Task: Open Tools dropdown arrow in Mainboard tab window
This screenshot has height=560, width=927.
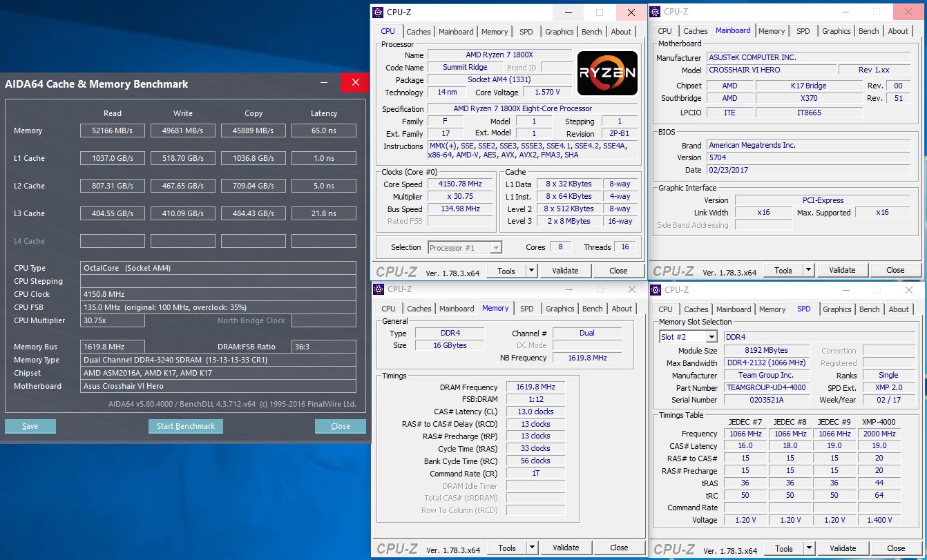Action: (808, 270)
